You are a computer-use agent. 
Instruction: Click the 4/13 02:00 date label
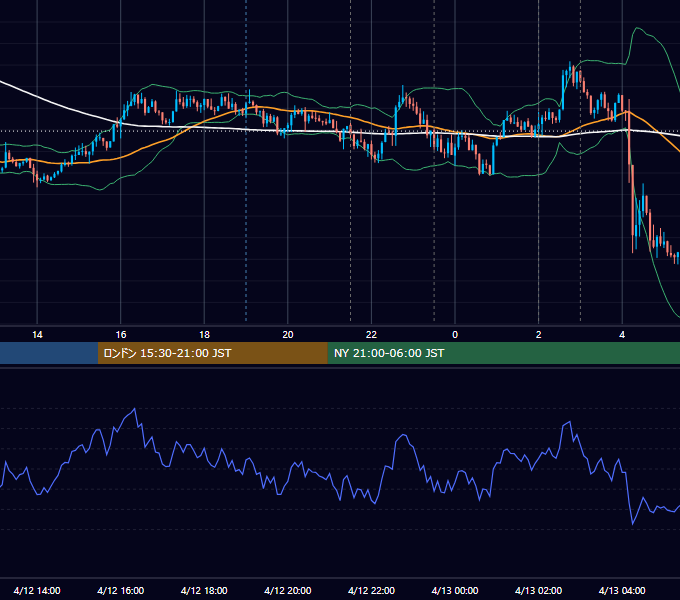point(539,590)
